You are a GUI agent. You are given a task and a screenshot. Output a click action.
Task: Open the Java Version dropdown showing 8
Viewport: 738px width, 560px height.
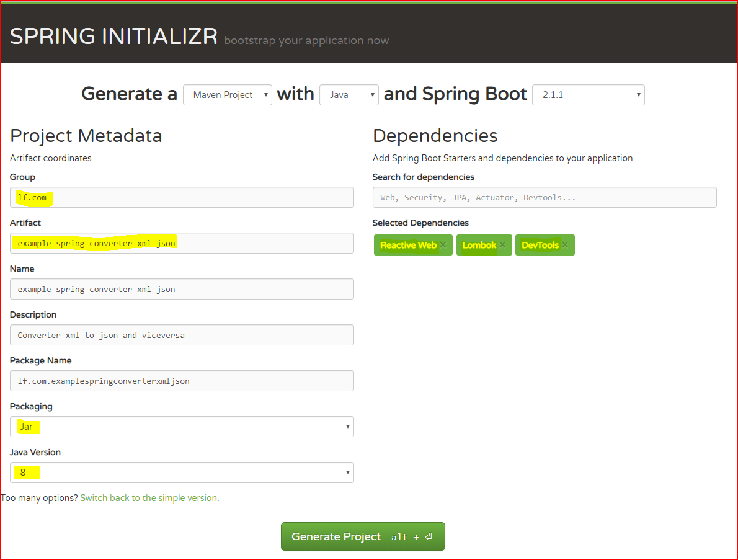pos(182,473)
